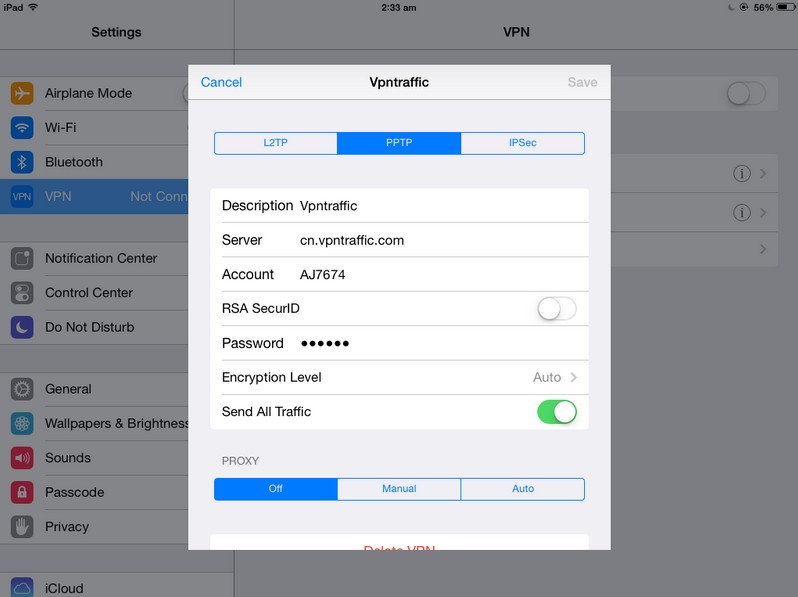
Task: Tap the Privacy hand icon
Action: 22,527
